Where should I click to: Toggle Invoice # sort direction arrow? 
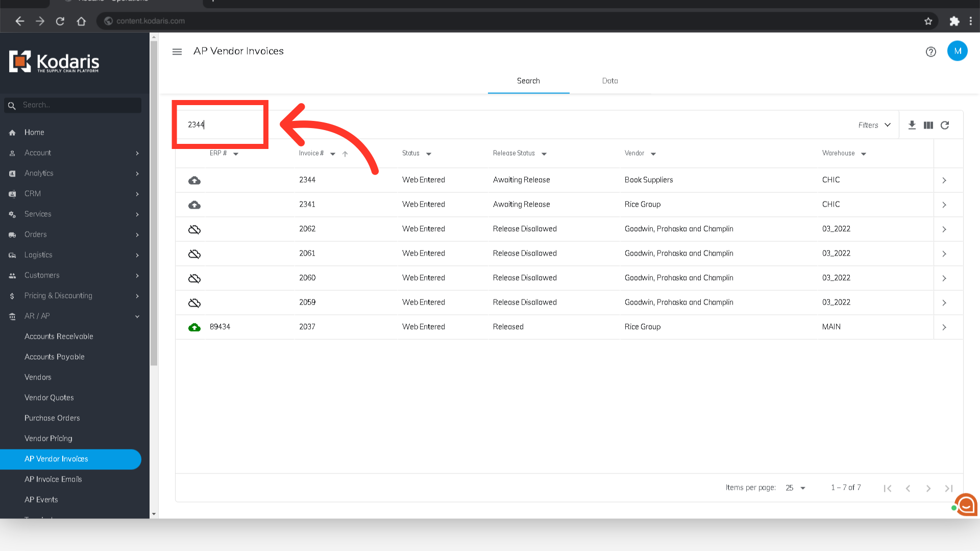[x=345, y=154]
